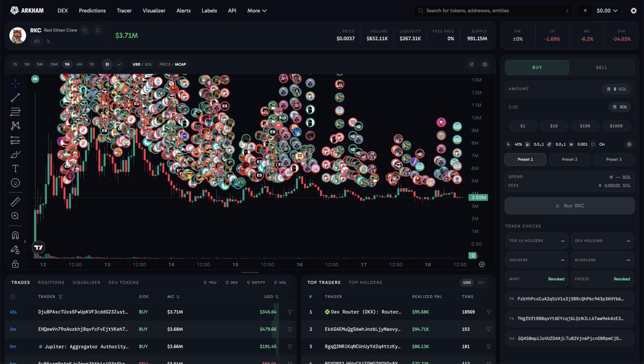Toggle USD / SOL chart currency
This screenshot has height=364, width=644.
point(142,64)
